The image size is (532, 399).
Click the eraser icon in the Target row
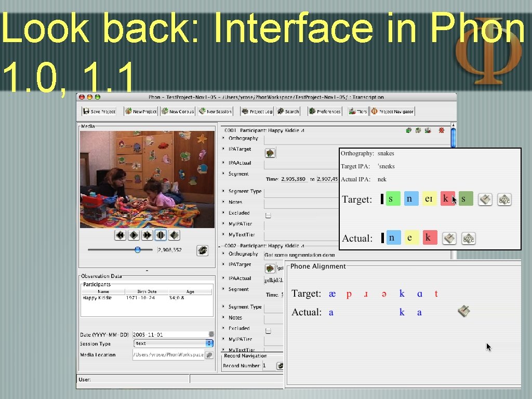click(x=485, y=199)
